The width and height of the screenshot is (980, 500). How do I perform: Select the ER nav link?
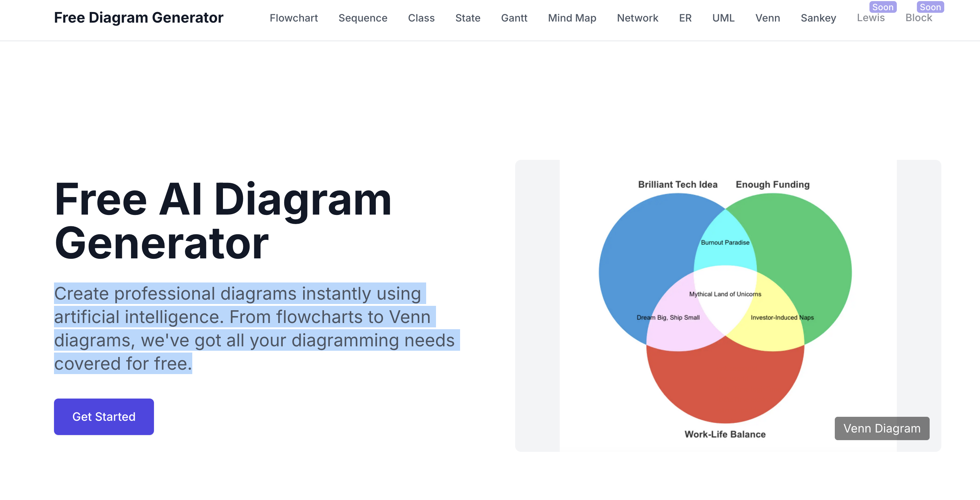coord(685,18)
